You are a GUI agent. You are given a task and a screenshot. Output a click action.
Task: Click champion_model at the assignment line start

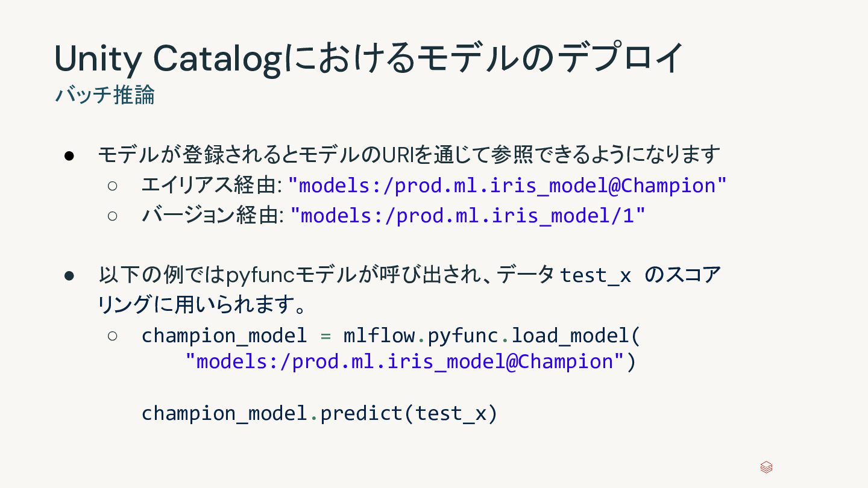pos(224,335)
